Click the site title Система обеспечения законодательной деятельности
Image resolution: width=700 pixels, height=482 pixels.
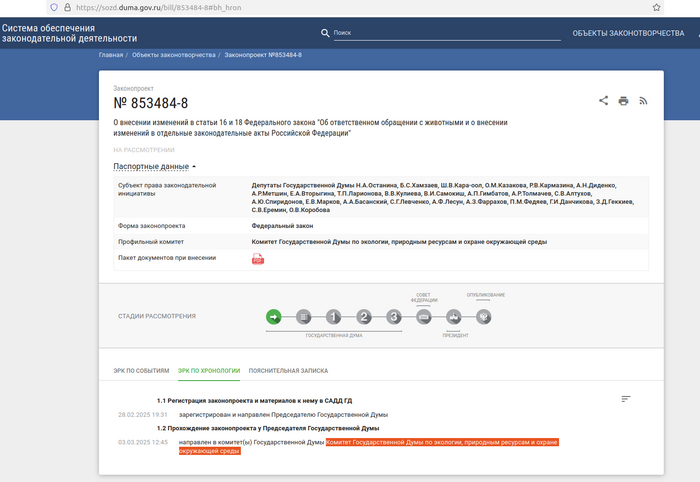(x=69, y=33)
